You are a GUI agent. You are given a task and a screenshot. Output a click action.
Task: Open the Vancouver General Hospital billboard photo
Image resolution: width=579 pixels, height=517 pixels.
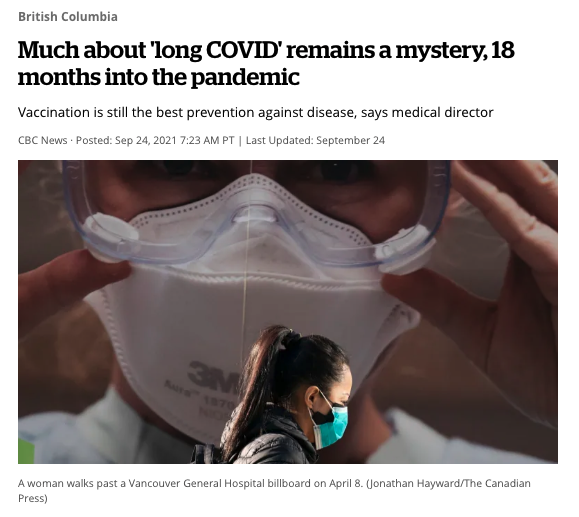pyautogui.click(x=288, y=312)
